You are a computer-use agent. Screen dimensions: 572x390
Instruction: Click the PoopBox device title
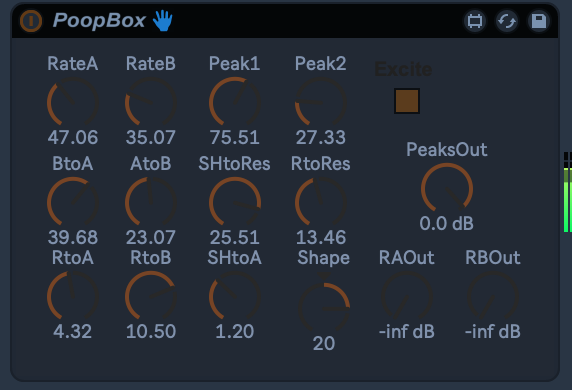pos(99,20)
